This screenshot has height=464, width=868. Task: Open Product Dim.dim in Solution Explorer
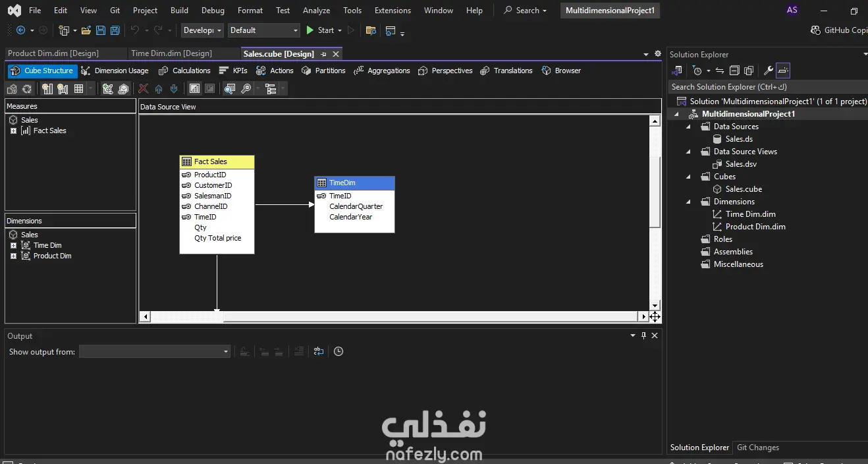pyautogui.click(x=755, y=227)
